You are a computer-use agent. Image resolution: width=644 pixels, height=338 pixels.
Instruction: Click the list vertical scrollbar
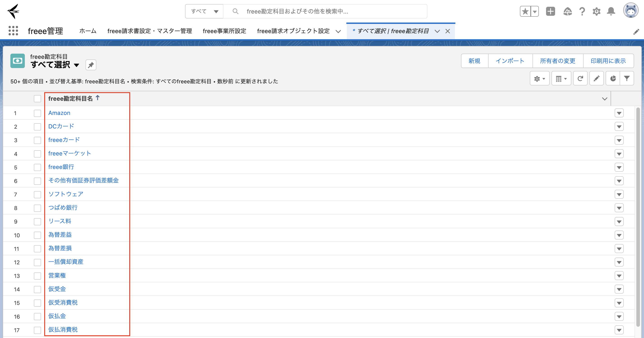tap(638, 217)
